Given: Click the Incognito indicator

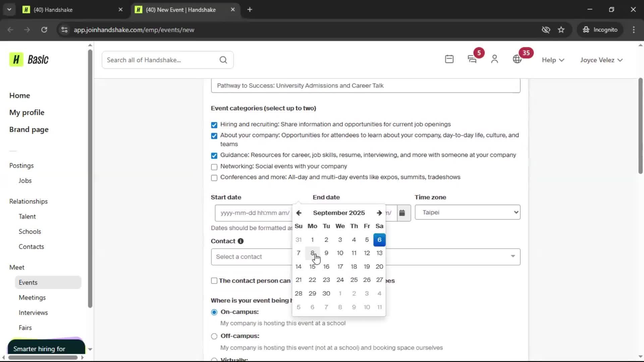Looking at the screenshot, I should pos(600,29).
